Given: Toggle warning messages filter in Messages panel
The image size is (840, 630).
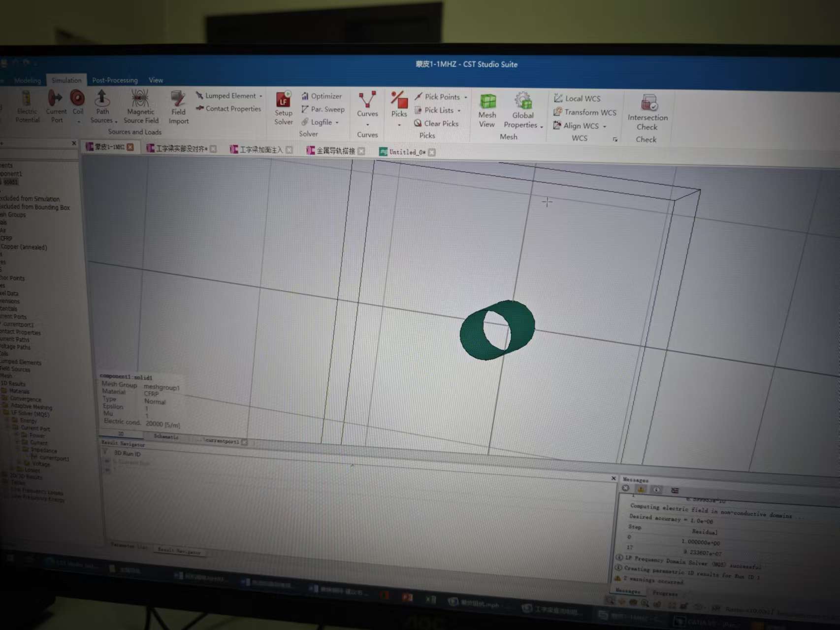Looking at the screenshot, I should coord(641,489).
